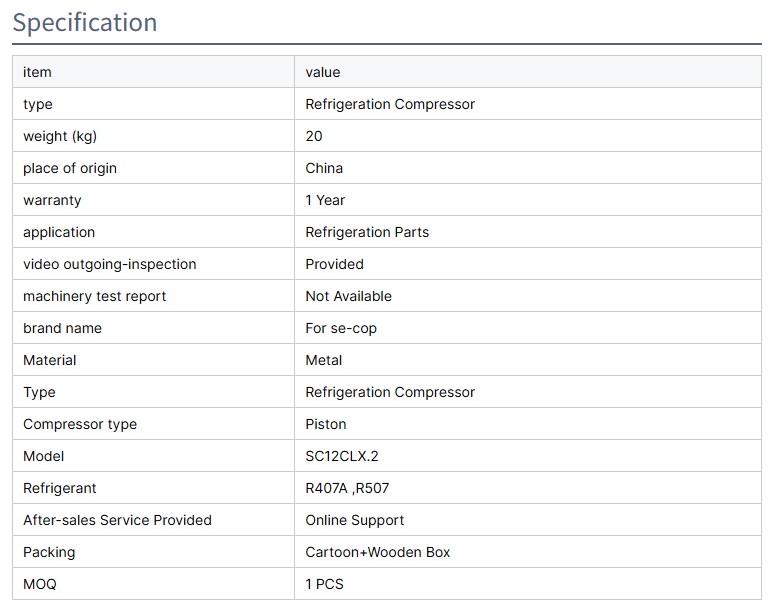Click the 'weight (kg)' label cell
The height and width of the screenshot is (609, 772).
pos(60,136)
